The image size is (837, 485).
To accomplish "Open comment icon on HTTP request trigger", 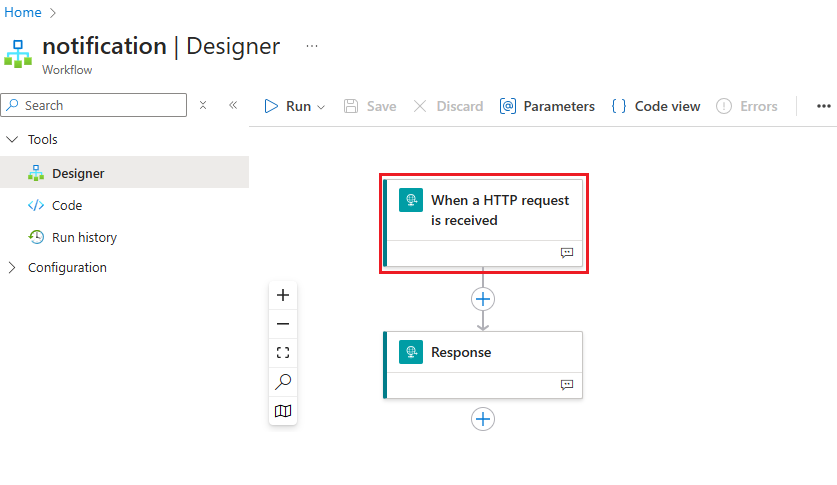I will [567, 253].
